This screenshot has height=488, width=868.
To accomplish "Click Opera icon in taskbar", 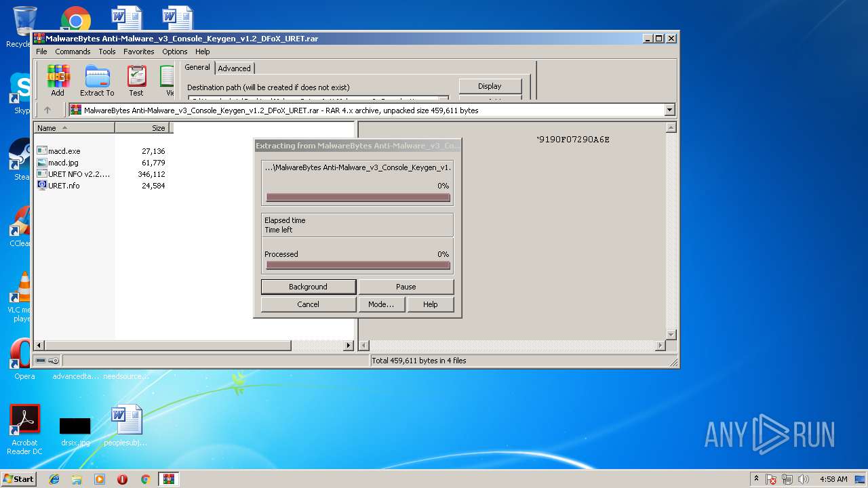I will click(x=123, y=479).
